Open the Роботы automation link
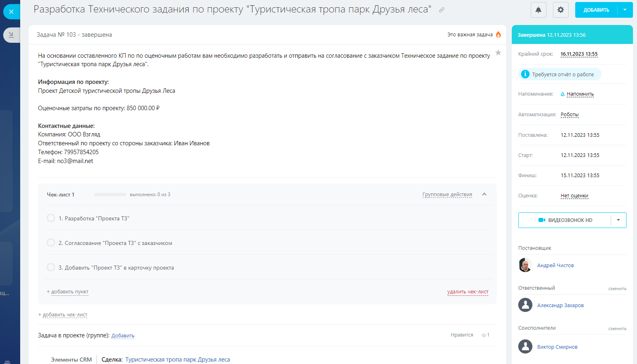637x364 pixels. (x=570, y=115)
